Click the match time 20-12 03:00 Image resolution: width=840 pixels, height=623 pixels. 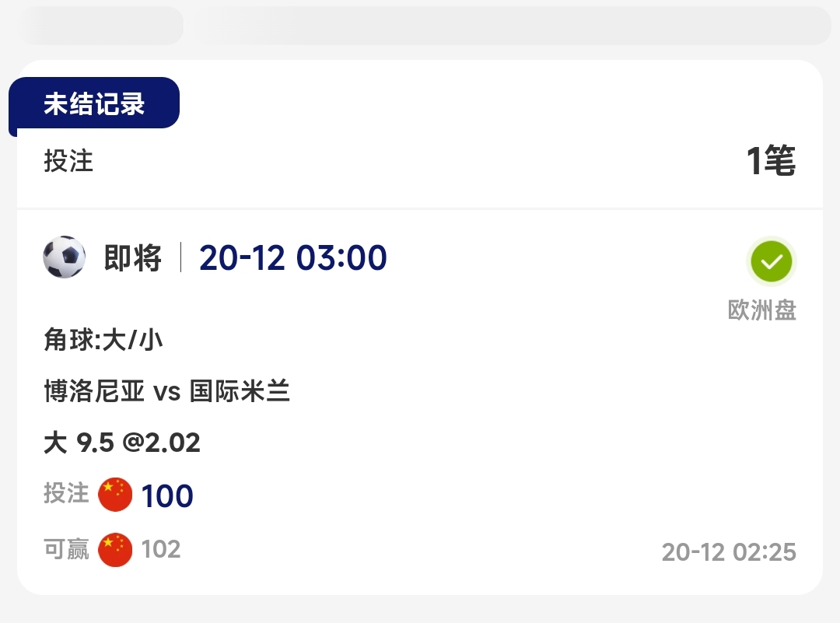coord(293,258)
